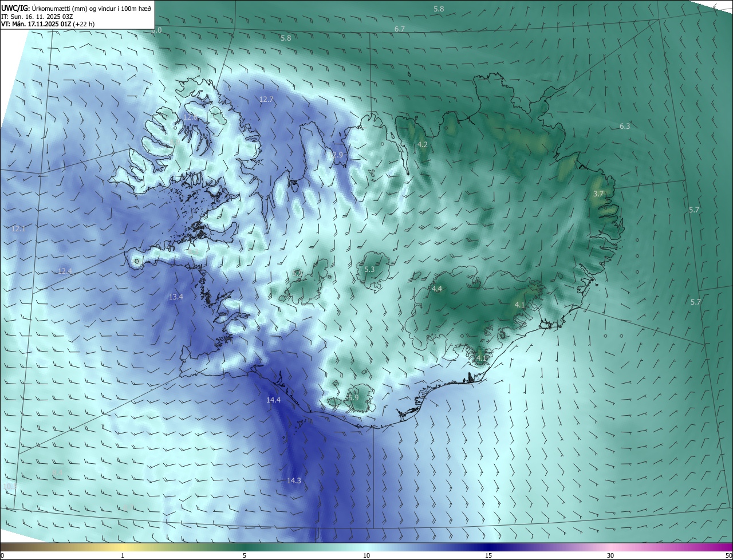Viewport: 733px width, 560px height.
Task: Click the 5 tick on the color scale
Action: 245,555
